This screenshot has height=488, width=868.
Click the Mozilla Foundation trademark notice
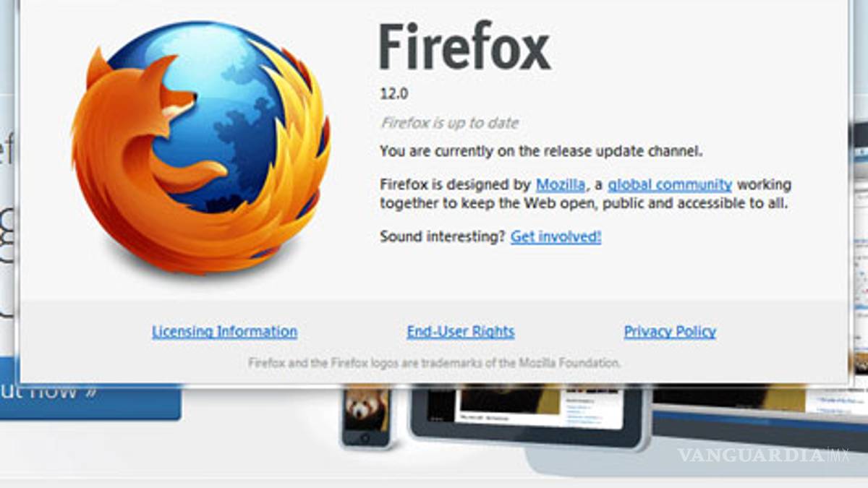pyautogui.click(x=434, y=362)
